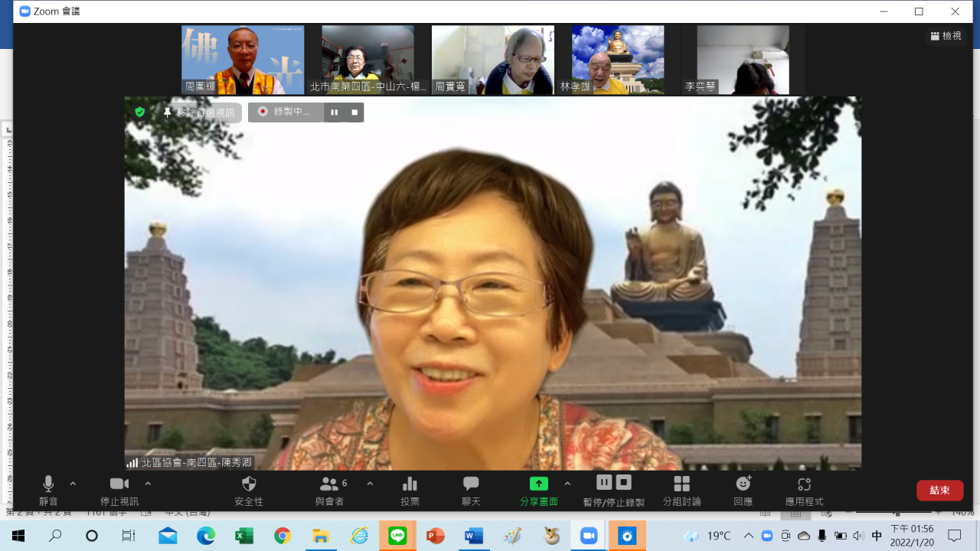Image resolution: width=980 pixels, height=551 pixels.
Task: Open Reactions (回應) smiley icon
Action: click(743, 484)
